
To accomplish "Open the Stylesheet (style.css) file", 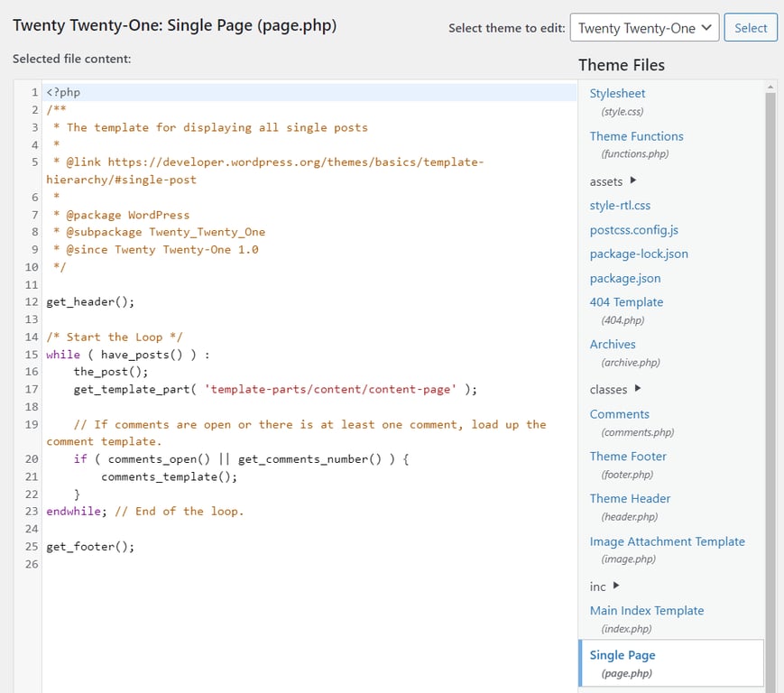I will click(x=617, y=93).
